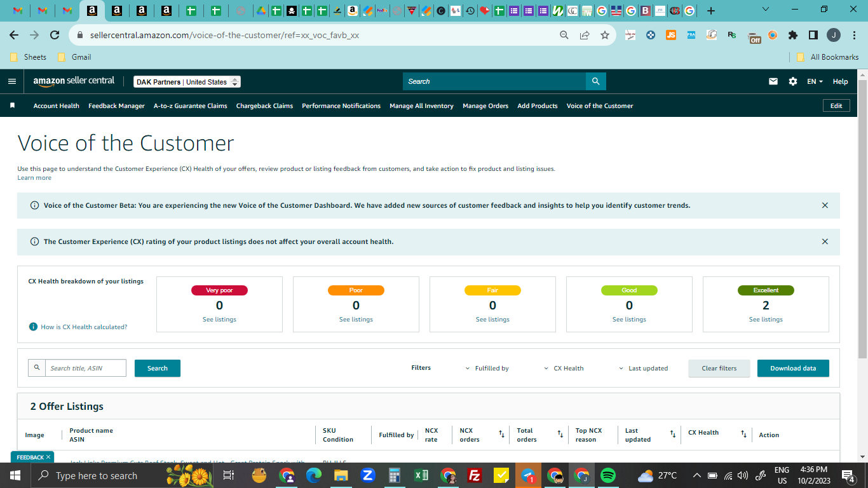Image resolution: width=868 pixels, height=488 pixels.
Task: Open Voice of the Customer favorites link
Action: 600,105
